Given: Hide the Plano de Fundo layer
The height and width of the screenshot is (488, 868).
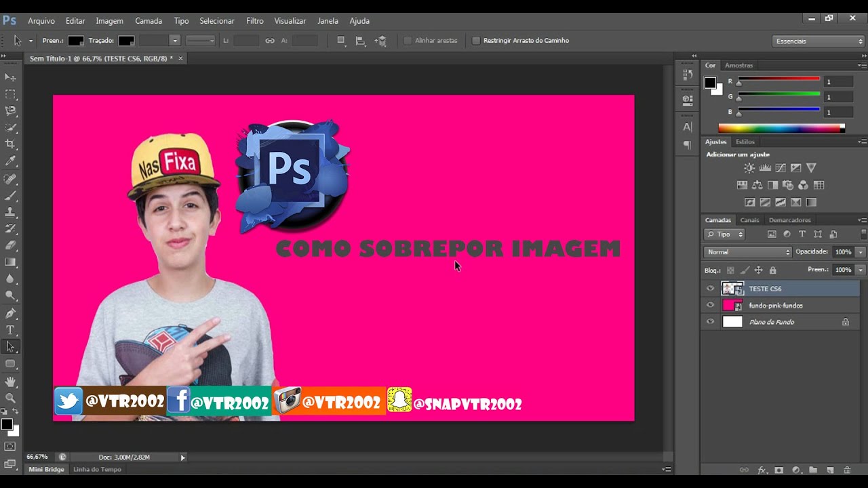Looking at the screenshot, I should click(x=710, y=322).
